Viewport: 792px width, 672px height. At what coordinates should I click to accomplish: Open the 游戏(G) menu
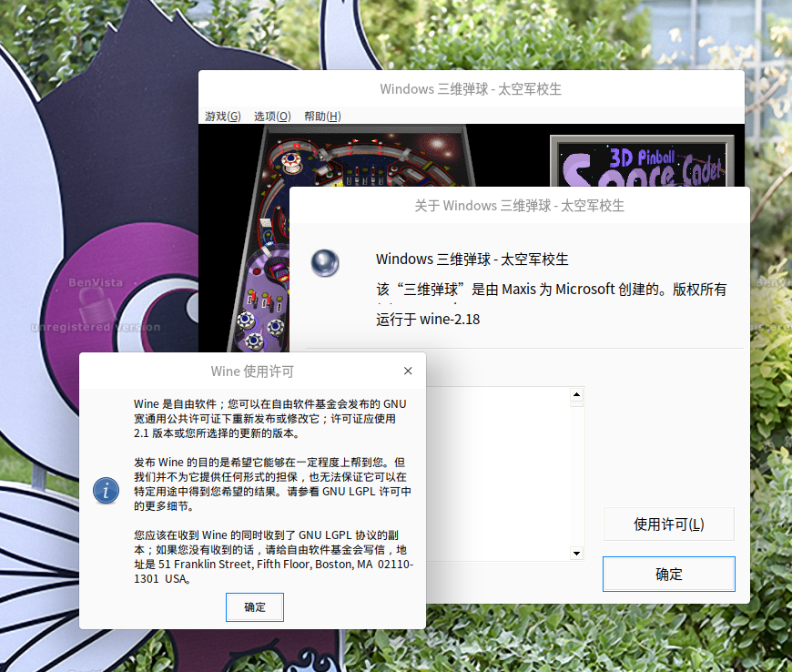coord(223,117)
